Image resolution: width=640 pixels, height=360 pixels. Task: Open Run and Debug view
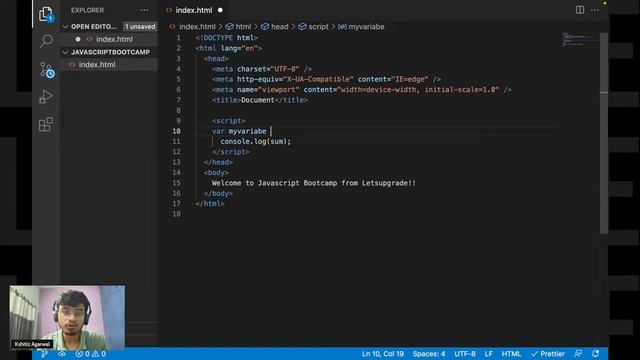tap(46, 97)
